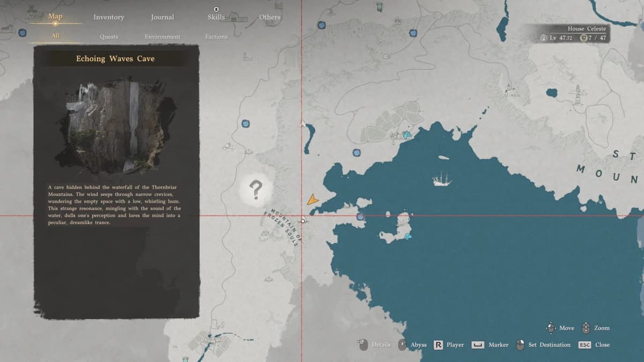Image resolution: width=644 pixels, height=362 pixels.
Task: Click the orange player arrow on the map
Action: (x=312, y=200)
